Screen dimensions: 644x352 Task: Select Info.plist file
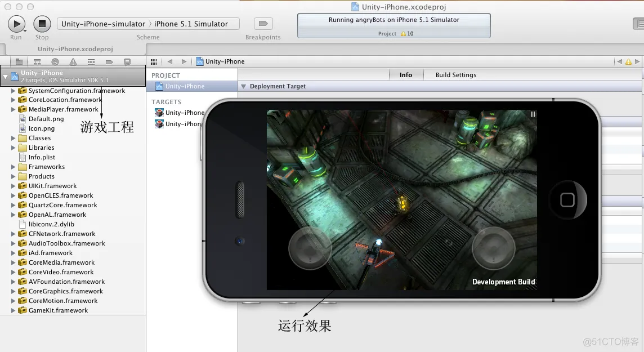coord(42,157)
